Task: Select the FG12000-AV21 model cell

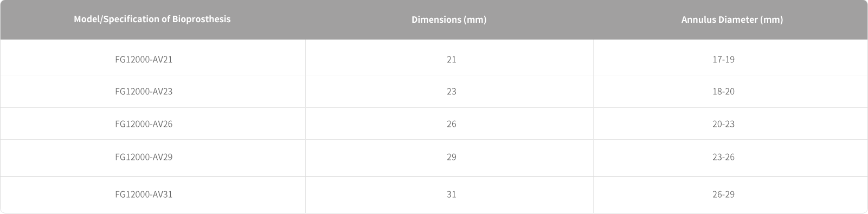Action: coord(144,60)
